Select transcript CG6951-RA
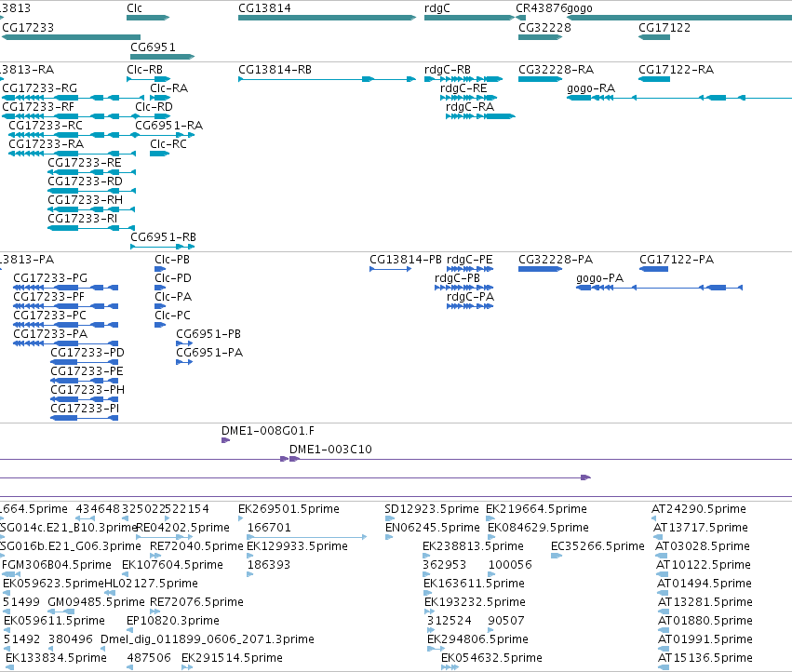Screen dimensions: 792x672 (165, 135)
